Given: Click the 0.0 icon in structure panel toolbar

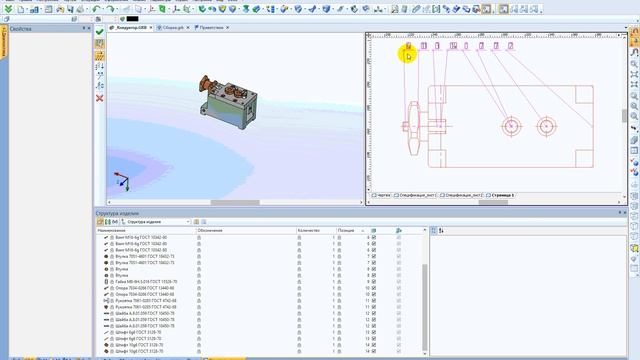Looking at the screenshot, I should (x=115, y=222).
